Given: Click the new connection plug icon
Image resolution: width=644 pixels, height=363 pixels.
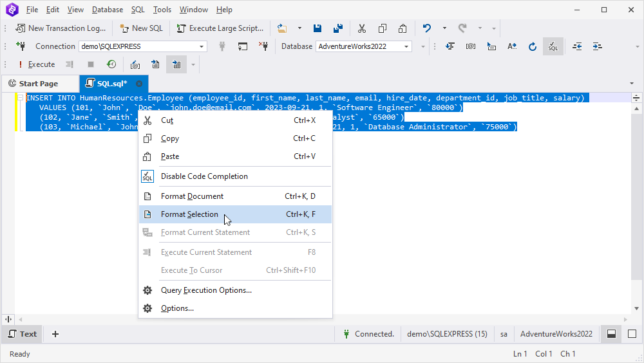Looking at the screenshot, I should (x=21, y=46).
